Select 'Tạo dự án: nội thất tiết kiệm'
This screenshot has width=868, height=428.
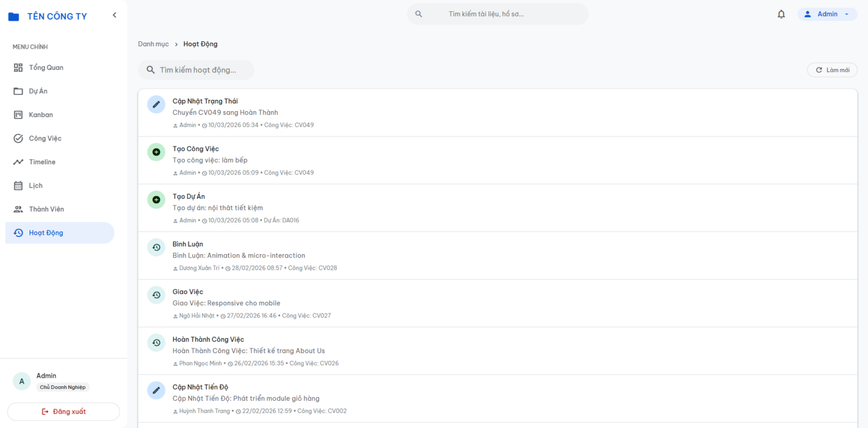point(218,208)
